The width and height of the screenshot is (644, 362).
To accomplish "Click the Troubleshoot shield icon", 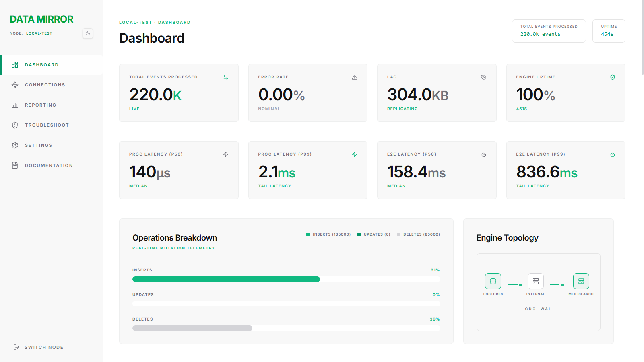I will tap(15, 125).
